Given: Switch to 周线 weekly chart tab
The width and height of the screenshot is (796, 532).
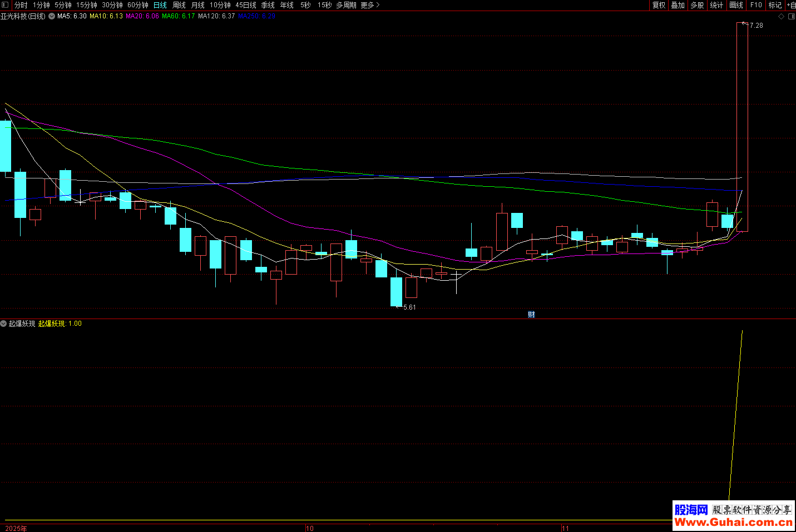Looking at the screenshot, I should [x=179, y=5].
